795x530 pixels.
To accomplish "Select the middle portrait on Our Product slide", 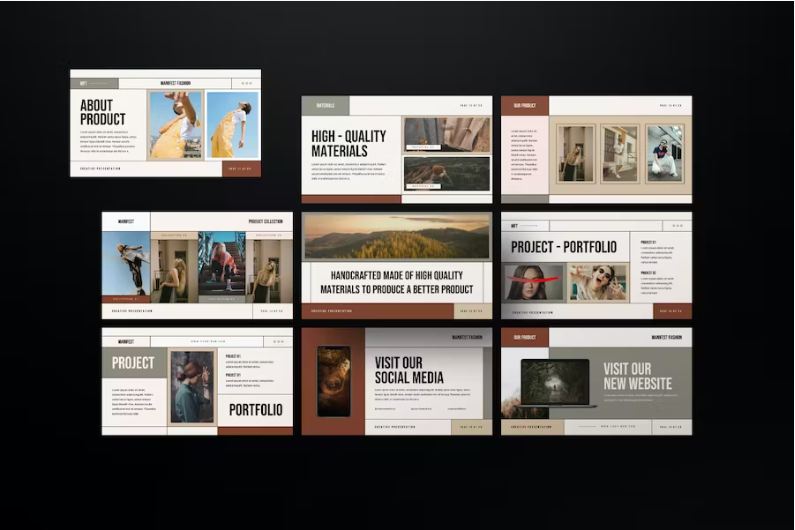I will click(x=620, y=154).
